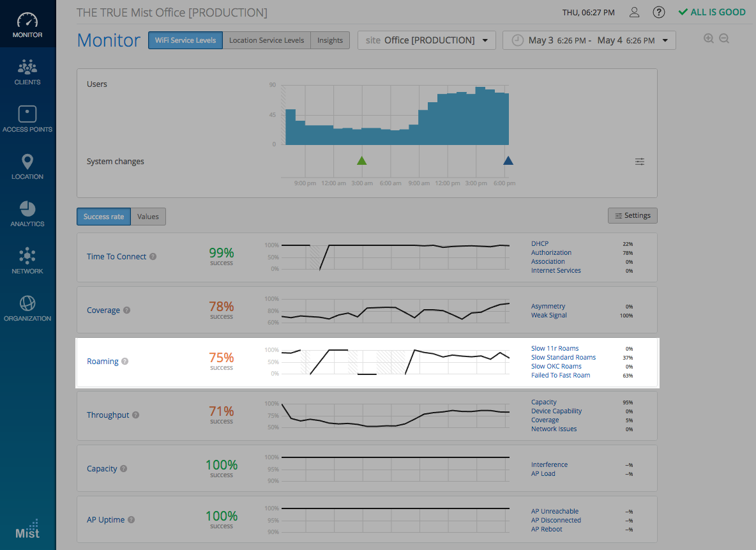
Task: Open the Access Points sidebar section
Action: coord(27,119)
